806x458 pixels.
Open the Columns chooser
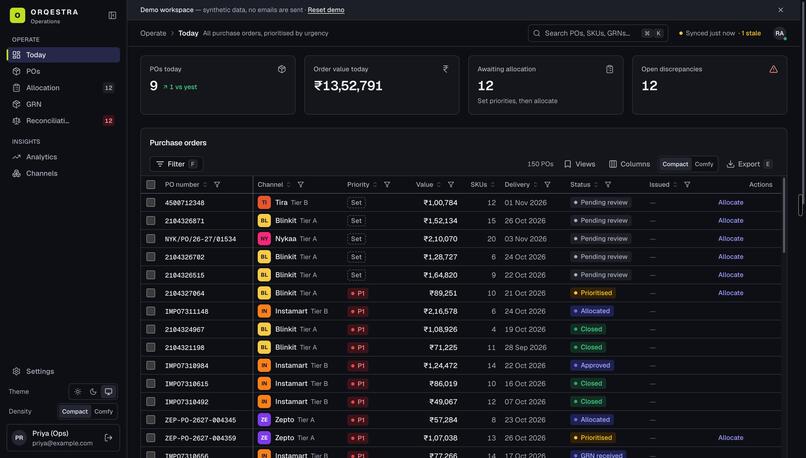[629, 164]
